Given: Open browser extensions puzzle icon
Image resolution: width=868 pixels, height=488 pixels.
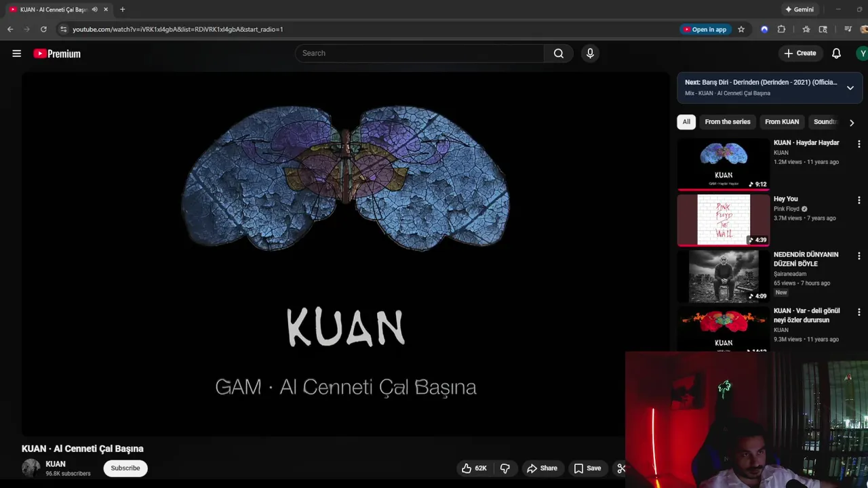Looking at the screenshot, I should pyautogui.click(x=781, y=29).
